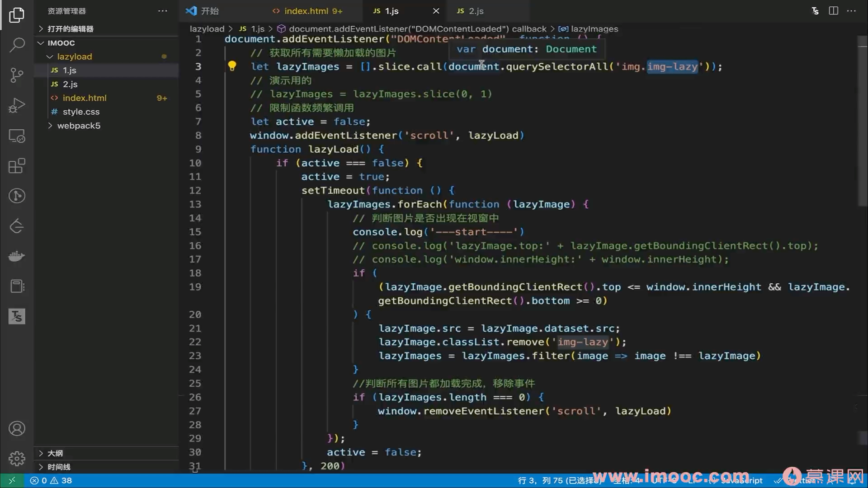Click 'classList' on line 22
This screenshot has width=868, height=488.
[471, 342]
